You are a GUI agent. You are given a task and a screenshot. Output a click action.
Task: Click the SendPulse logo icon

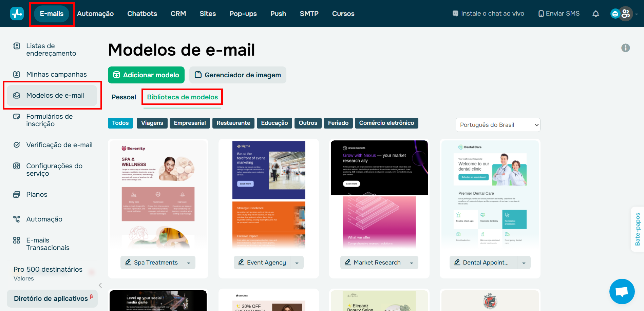click(17, 14)
